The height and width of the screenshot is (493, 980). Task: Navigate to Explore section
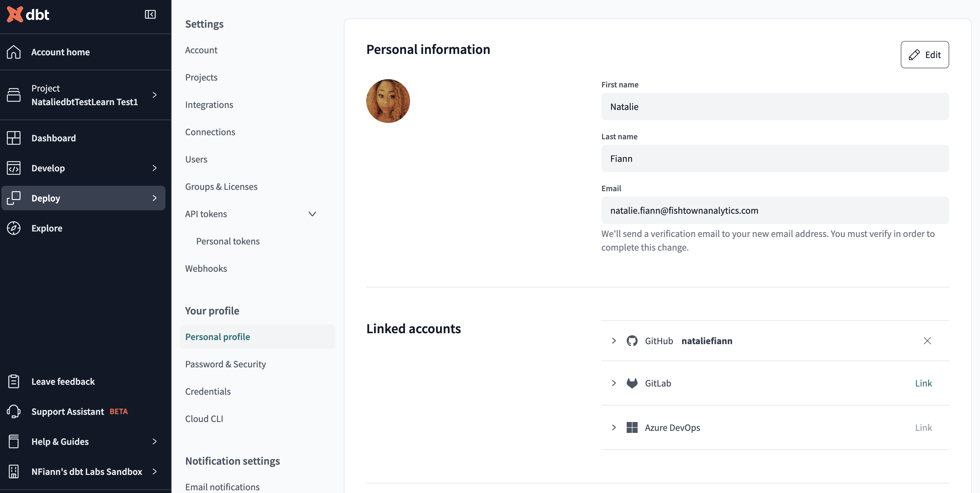tap(46, 228)
